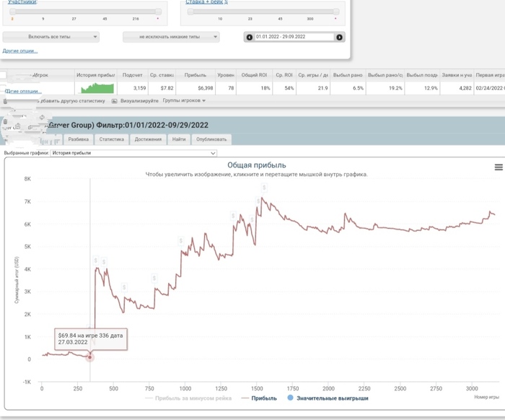The width and height of the screenshot is (505, 420).
Task: Click right handle of Участники slider
Action: pos(158,12)
